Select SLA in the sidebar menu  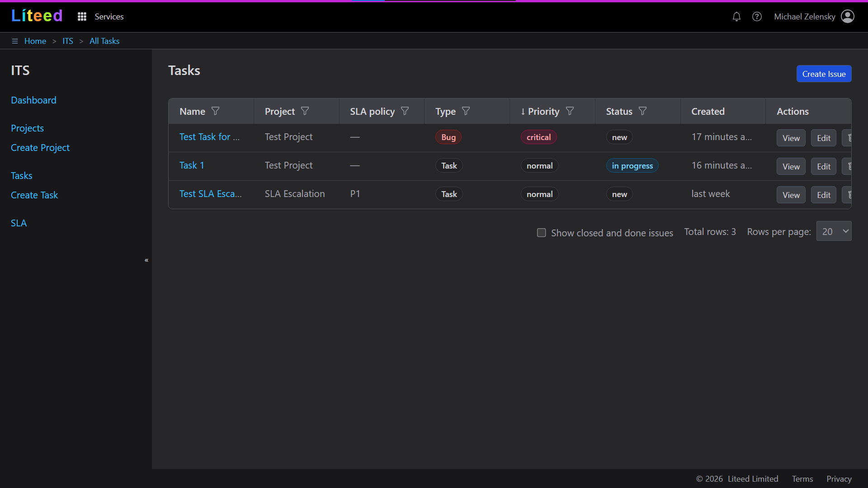click(19, 223)
